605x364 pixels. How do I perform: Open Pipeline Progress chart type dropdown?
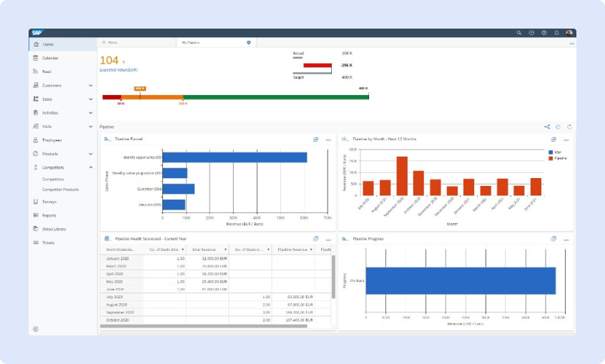pos(345,239)
